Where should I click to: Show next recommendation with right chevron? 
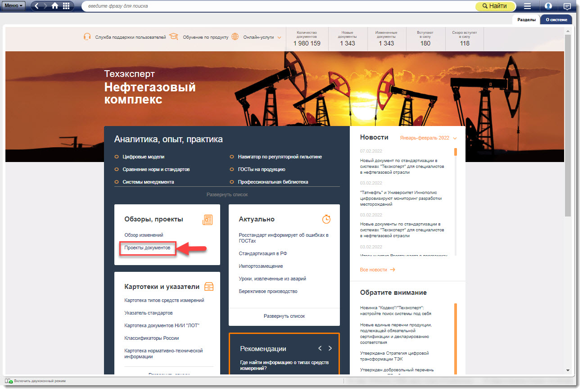330,348
